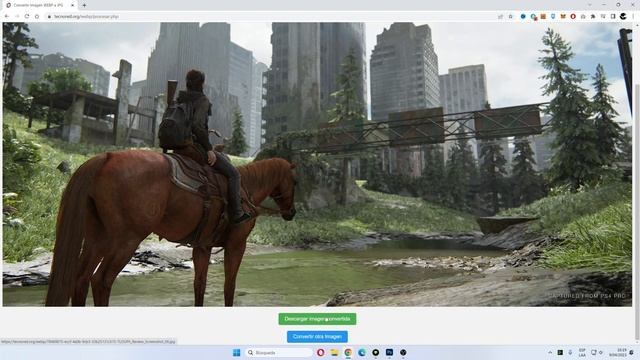Reload the page with the refresh icon

(x=27, y=16)
